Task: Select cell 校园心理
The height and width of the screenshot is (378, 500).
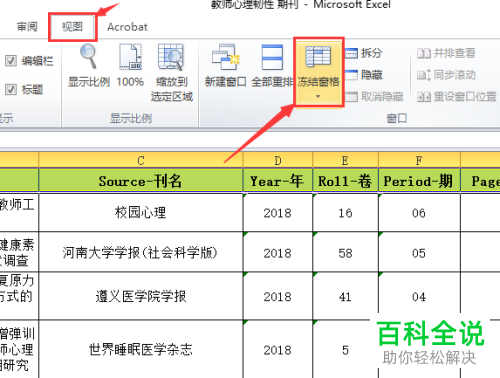Action: (x=141, y=212)
